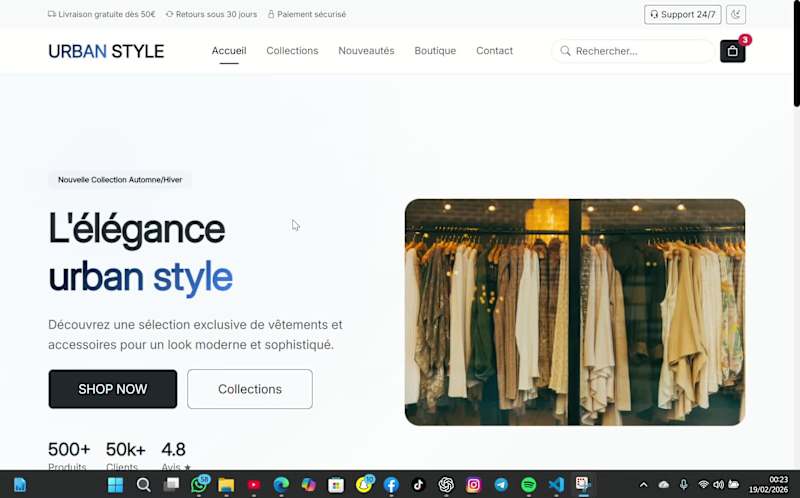800x498 pixels.
Task: Click the OneDrive cloud tray icon
Action: [x=663, y=485]
